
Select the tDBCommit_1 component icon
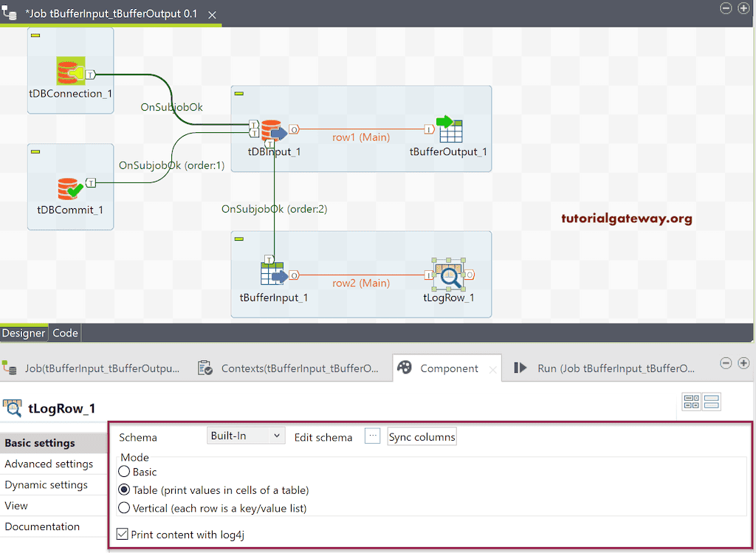pos(70,190)
